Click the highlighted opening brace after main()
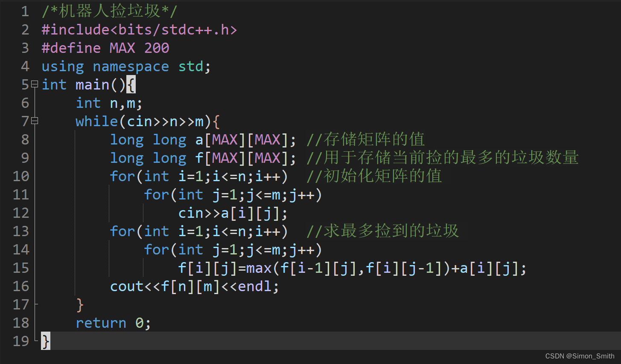 pyautogui.click(x=131, y=85)
